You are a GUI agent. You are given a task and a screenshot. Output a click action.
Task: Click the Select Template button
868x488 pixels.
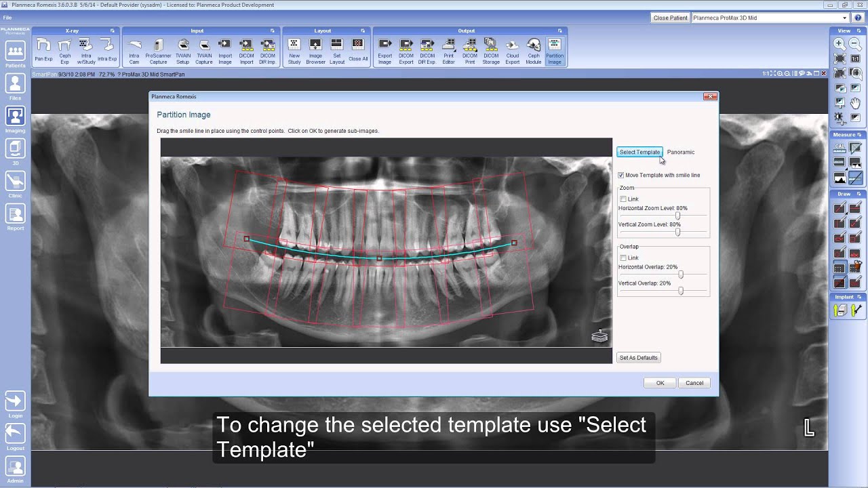pos(639,152)
